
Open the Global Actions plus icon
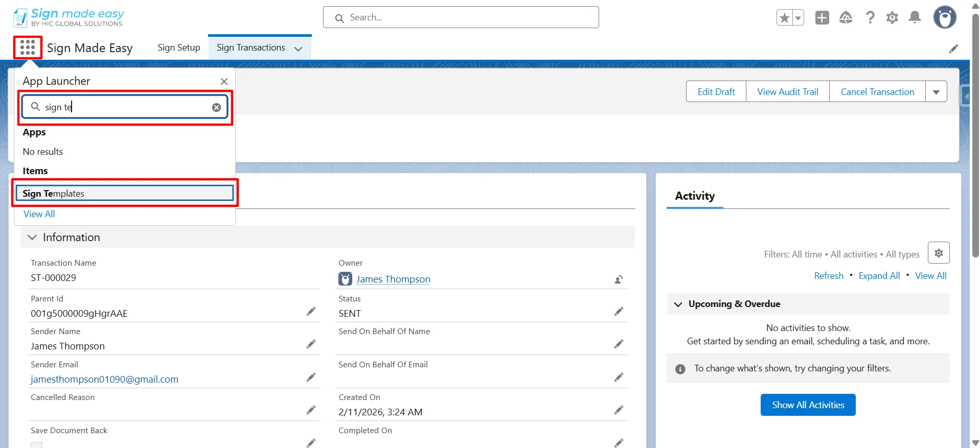[x=822, y=18]
